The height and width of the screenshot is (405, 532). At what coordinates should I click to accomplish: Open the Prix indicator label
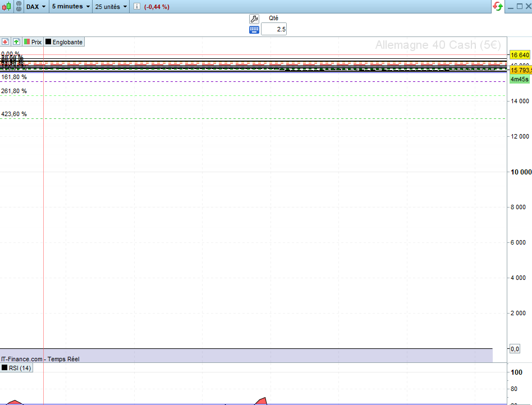tap(33, 42)
